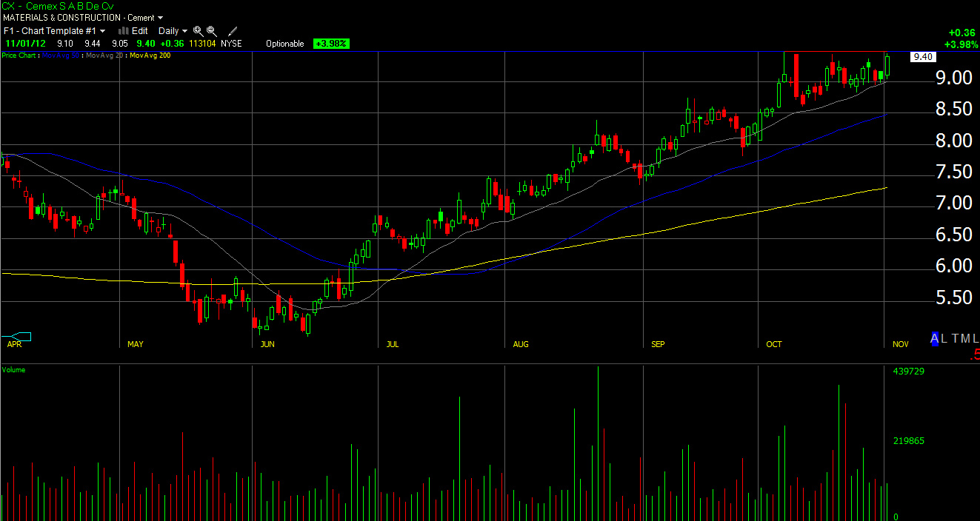Open the Edit chart template button
Screen dimensions: 980x521
pyautogui.click(x=140, y=31)
